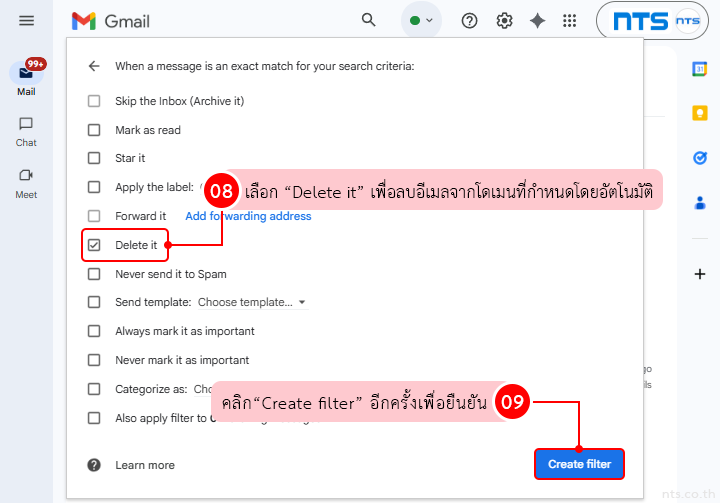Open the Contacts side panel icon
This screenshot has height=503, width=720.
point(700,203)
